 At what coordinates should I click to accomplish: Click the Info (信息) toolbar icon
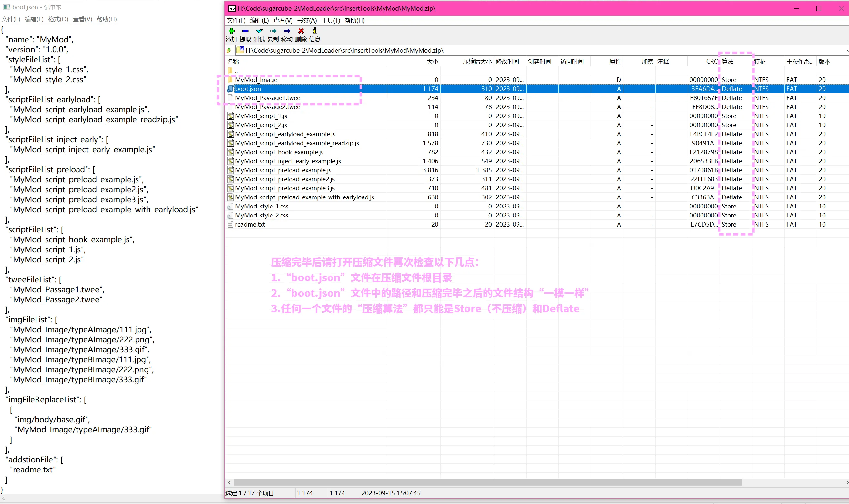tap(315, 31)
